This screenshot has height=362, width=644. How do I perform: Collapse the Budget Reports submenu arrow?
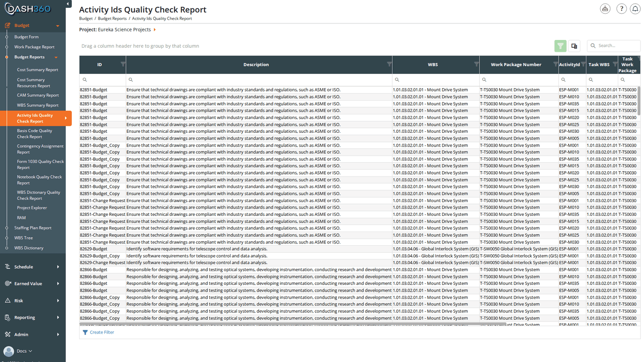[56, 57]
